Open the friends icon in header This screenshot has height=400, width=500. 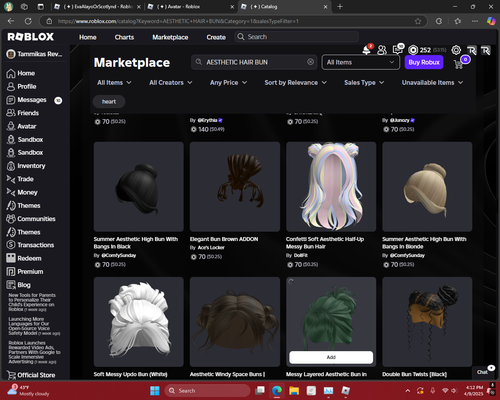(382, 50)
